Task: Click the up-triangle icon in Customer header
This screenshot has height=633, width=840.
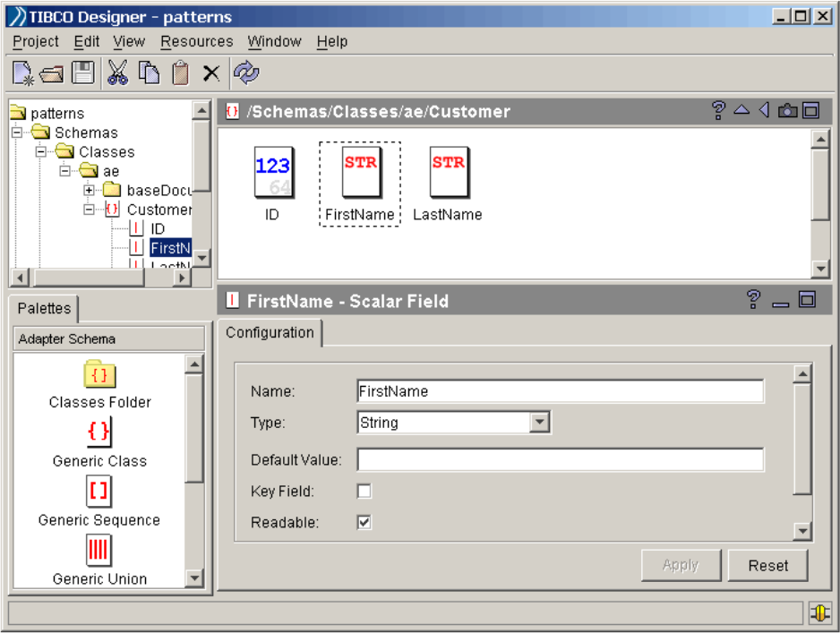Action: pos(741,110)
